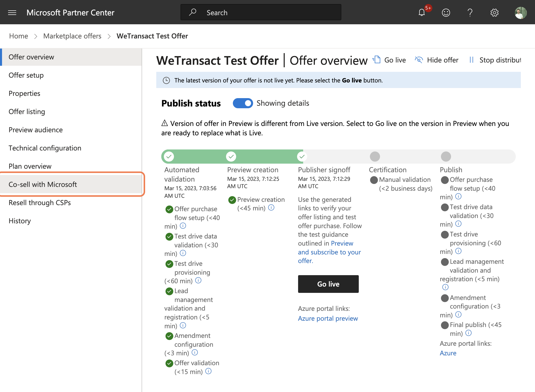The width and height of the screenshot is (535, 392).
Task: Click the Search input field
Action: pyautogui.click(x=261, y=12)
